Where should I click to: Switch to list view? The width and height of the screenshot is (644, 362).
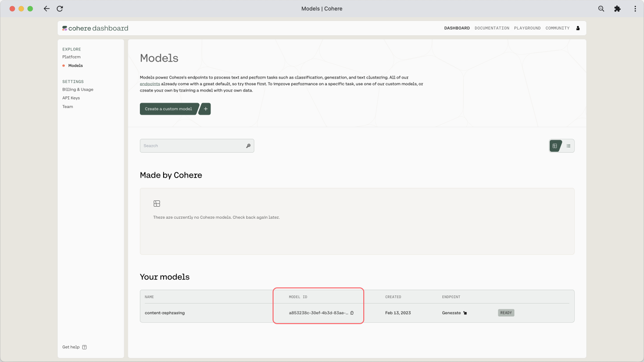coord(568,146)
